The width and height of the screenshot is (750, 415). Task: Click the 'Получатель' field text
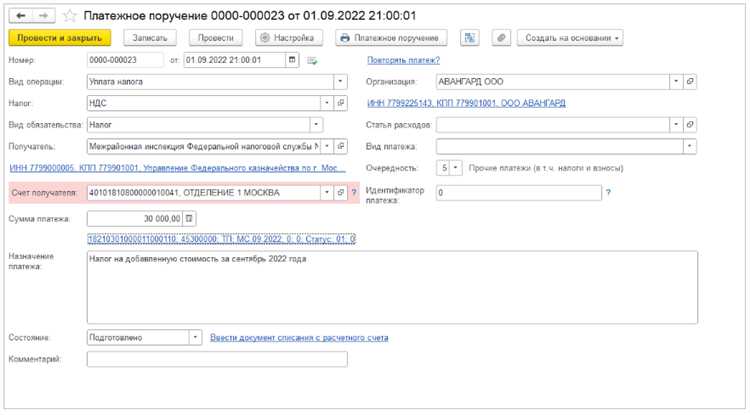click(x=204, y=146)
